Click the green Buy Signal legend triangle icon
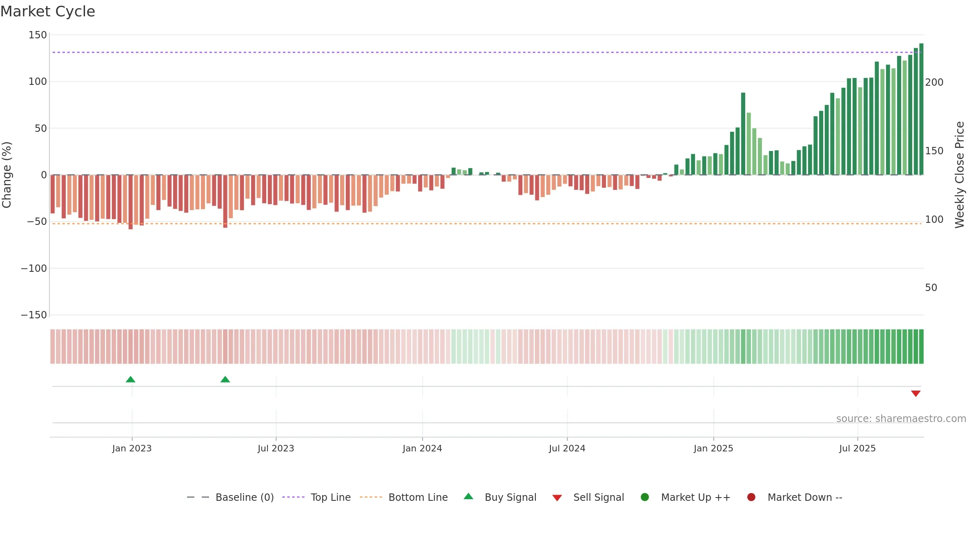 pyautogui.click(x=468, y=496)
